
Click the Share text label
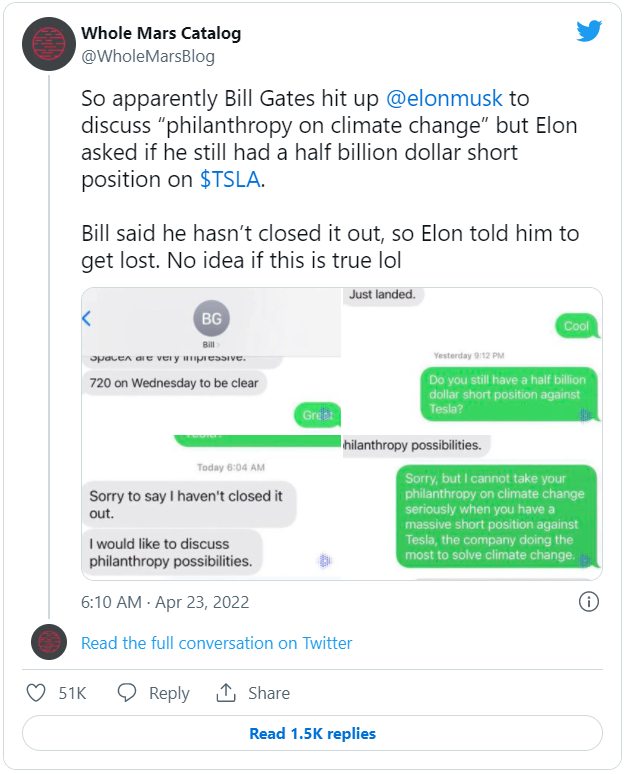coord(268,693)
